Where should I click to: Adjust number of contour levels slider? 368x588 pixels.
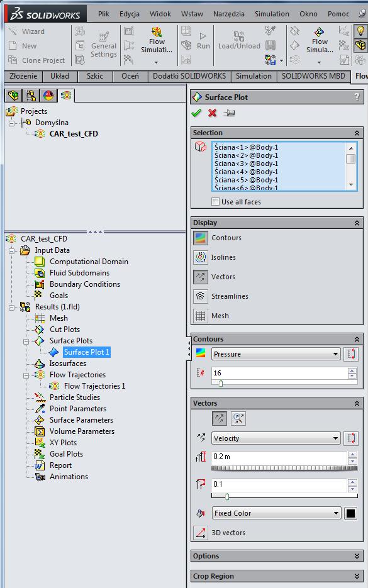(221, 383)
